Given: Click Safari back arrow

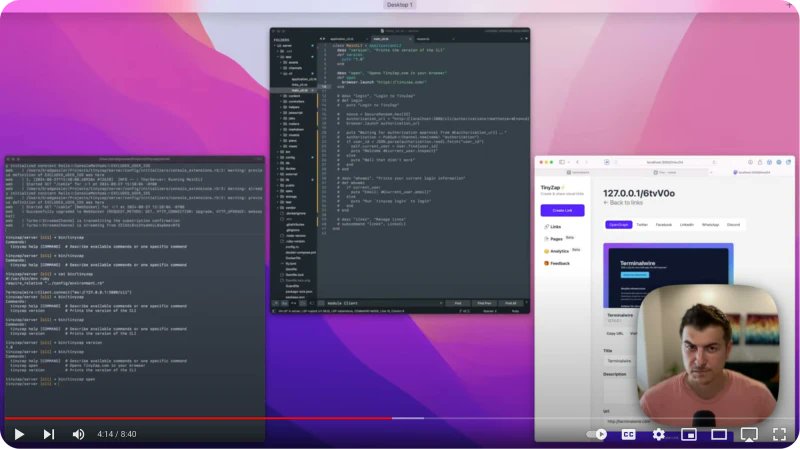Looking at the screenshot, I should pyautogui.click(x=577, y=162).
